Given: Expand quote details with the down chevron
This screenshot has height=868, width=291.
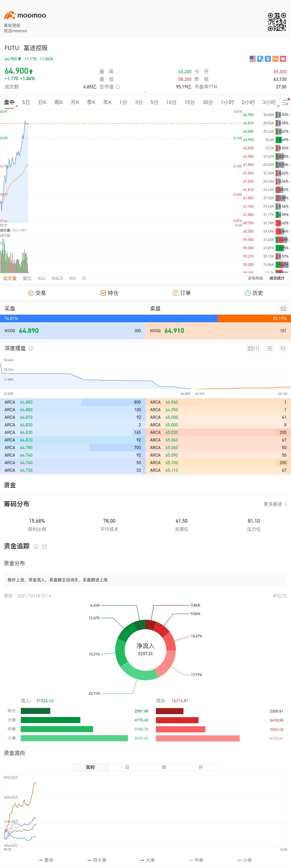Looking at the screenshot, I should tap(145, 92).
